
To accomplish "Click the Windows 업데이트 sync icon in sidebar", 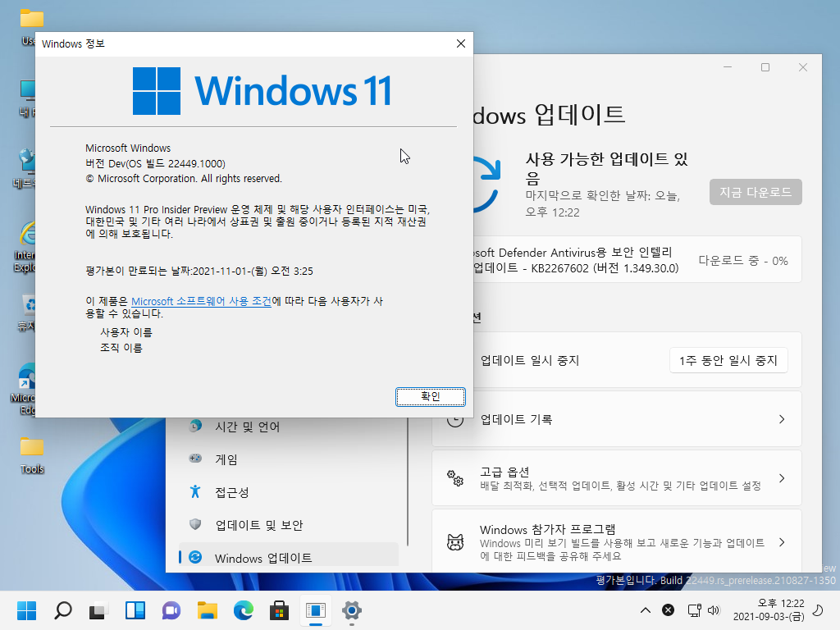I will tap(195, 557).
